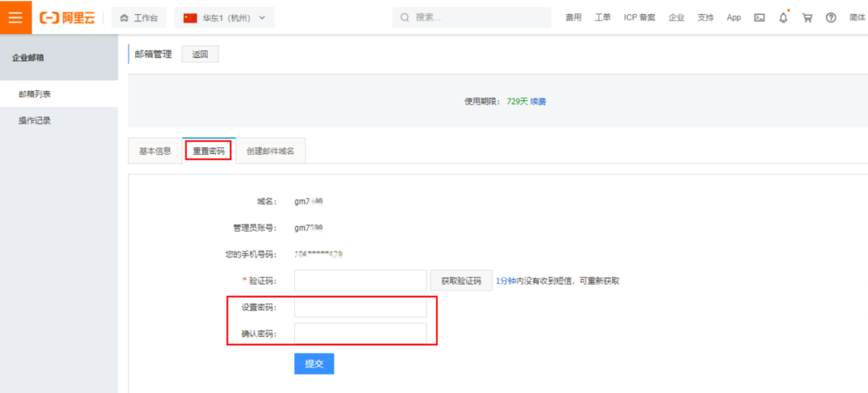Image resolution: width=868 pixels, height=393 pixels.
Task: Click the help question mark icon
Action: click(x=831, y=17)
